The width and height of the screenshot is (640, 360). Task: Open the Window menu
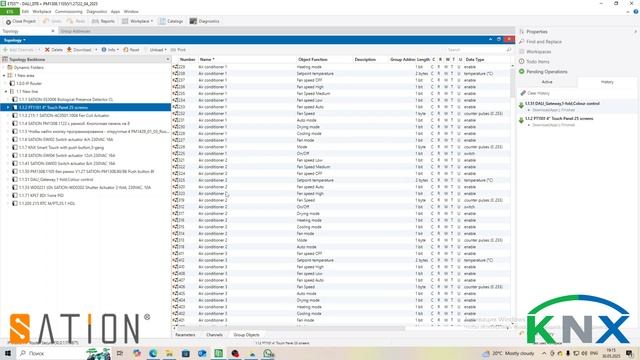131,12
